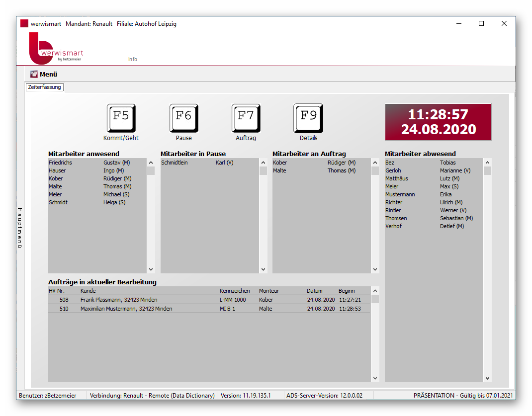Click start time 11:27:21
This screenshot has height=416, width=532.
point(350,300)
